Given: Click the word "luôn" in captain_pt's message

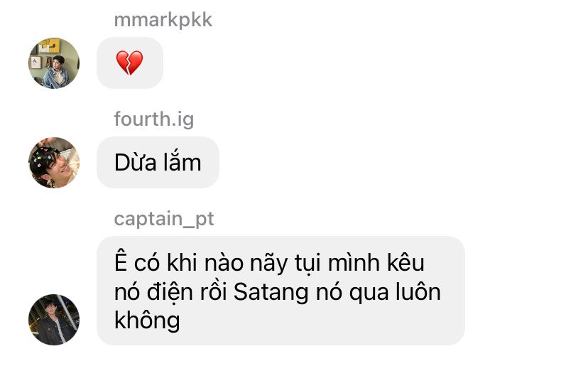Looking at the screenshot, I should pos(418,291).
